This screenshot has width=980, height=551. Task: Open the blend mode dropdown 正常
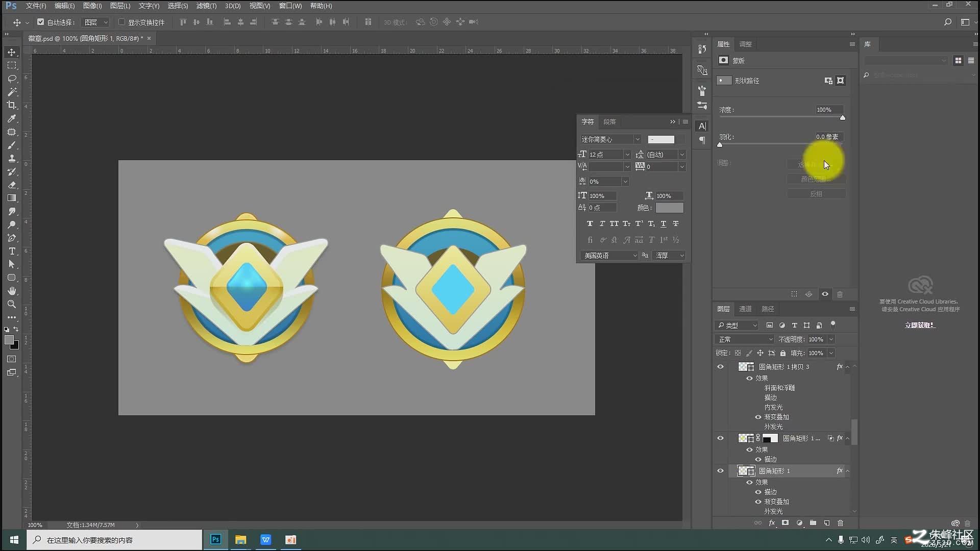coord(745,339)
